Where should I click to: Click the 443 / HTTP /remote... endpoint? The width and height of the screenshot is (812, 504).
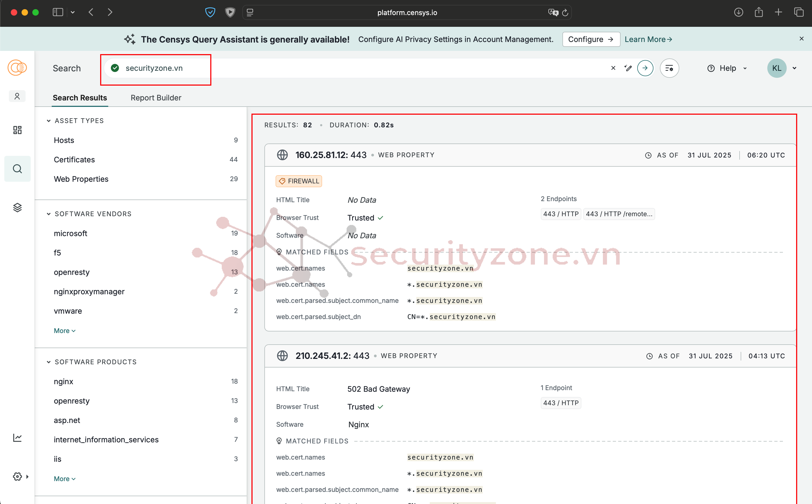coord(619,214)
